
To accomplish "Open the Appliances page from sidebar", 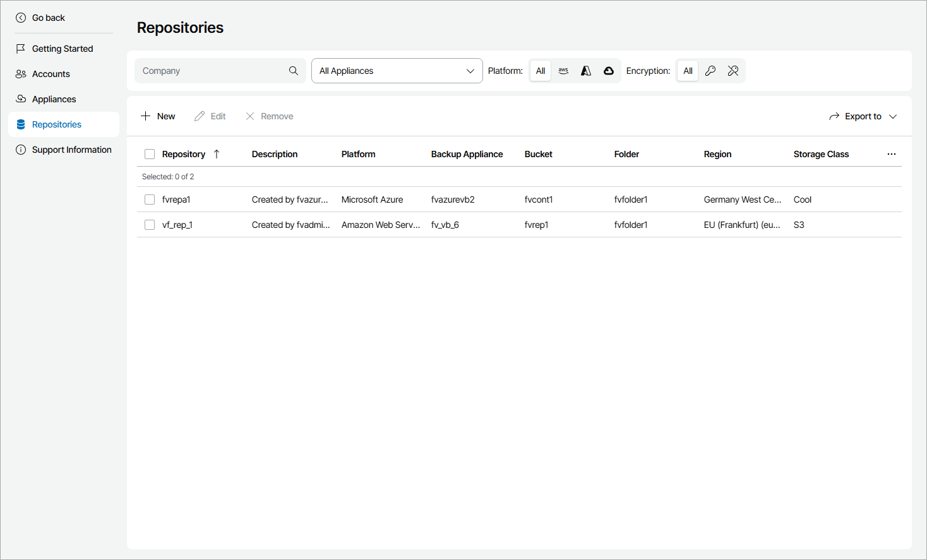I will point(54,99).
